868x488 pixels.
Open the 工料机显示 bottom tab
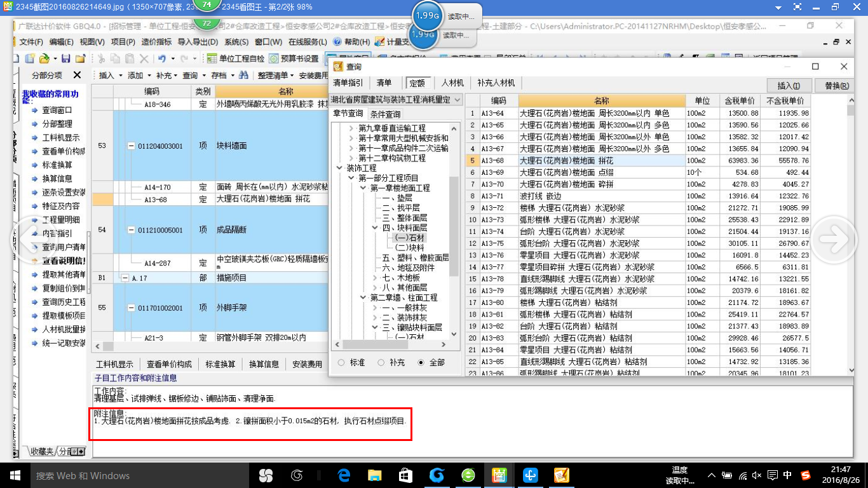point(114,364)
